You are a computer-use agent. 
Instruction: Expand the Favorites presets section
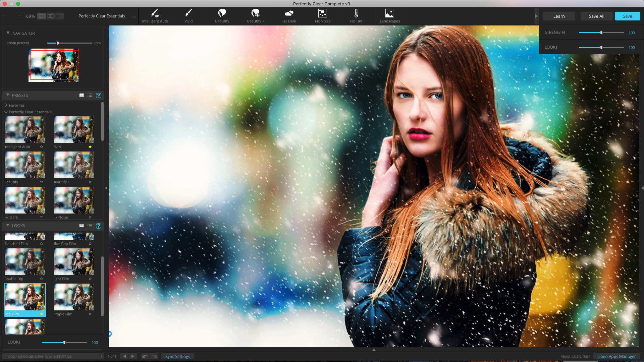(x=6, y=105)
